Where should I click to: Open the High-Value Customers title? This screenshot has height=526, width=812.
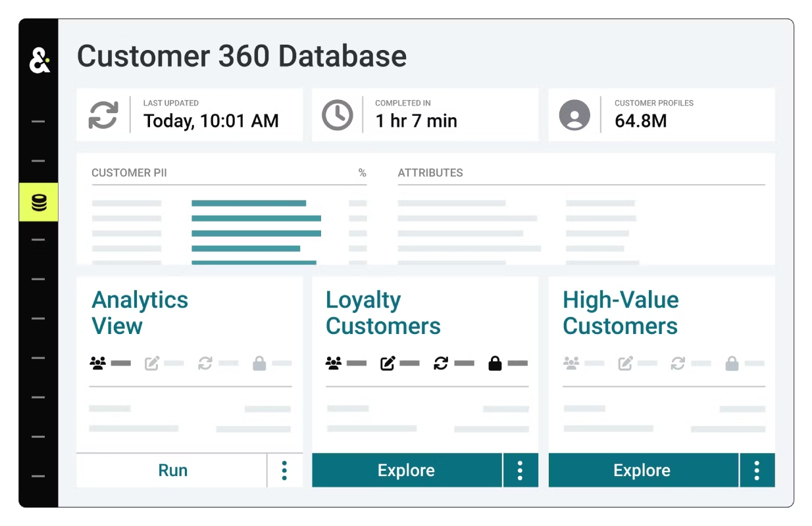click(x=621, y=313)
